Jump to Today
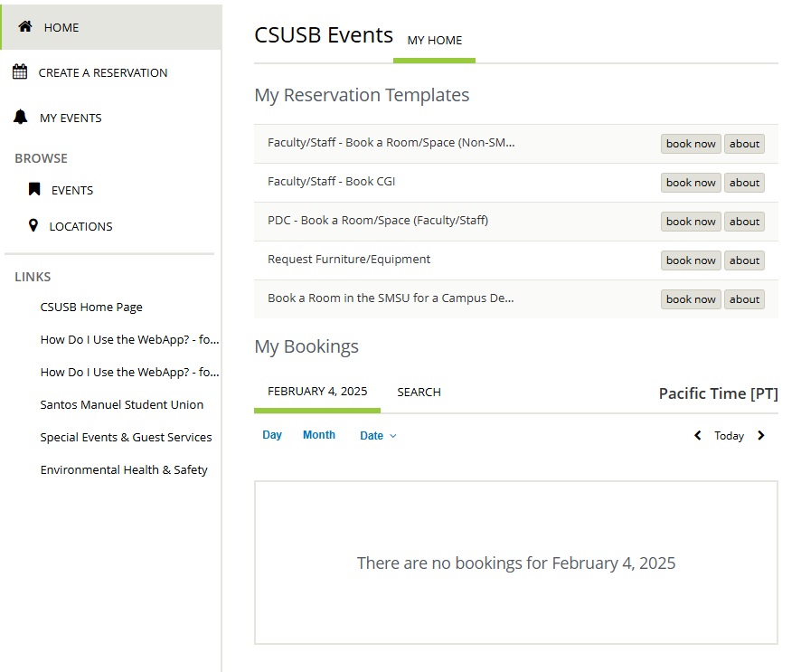This screenshot has height=672, width=801. click(x=729, y=436)
